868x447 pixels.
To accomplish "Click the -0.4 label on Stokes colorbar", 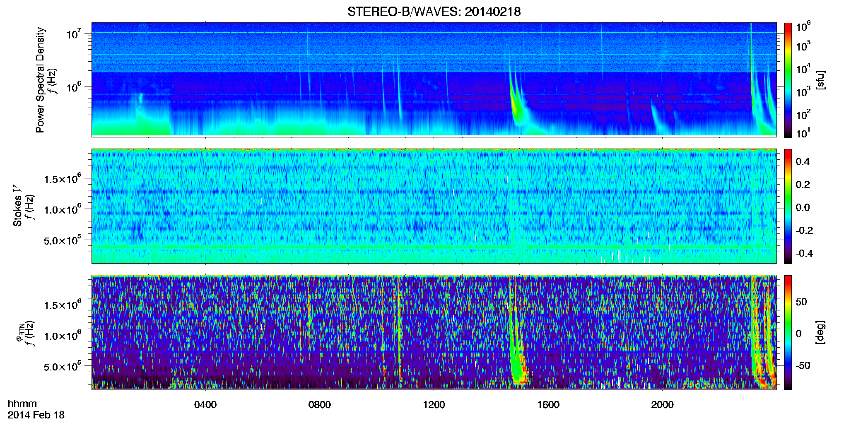I will (x=804, y=253).
